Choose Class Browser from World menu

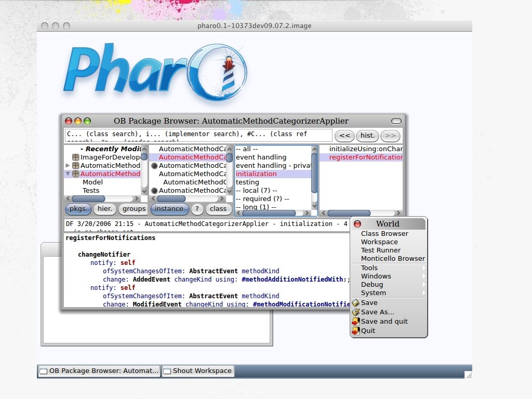[x=388, y=234]
